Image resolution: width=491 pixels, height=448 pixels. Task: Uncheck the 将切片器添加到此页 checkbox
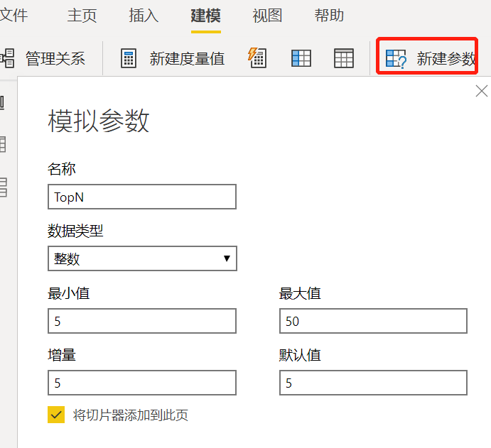click(56, 415)
